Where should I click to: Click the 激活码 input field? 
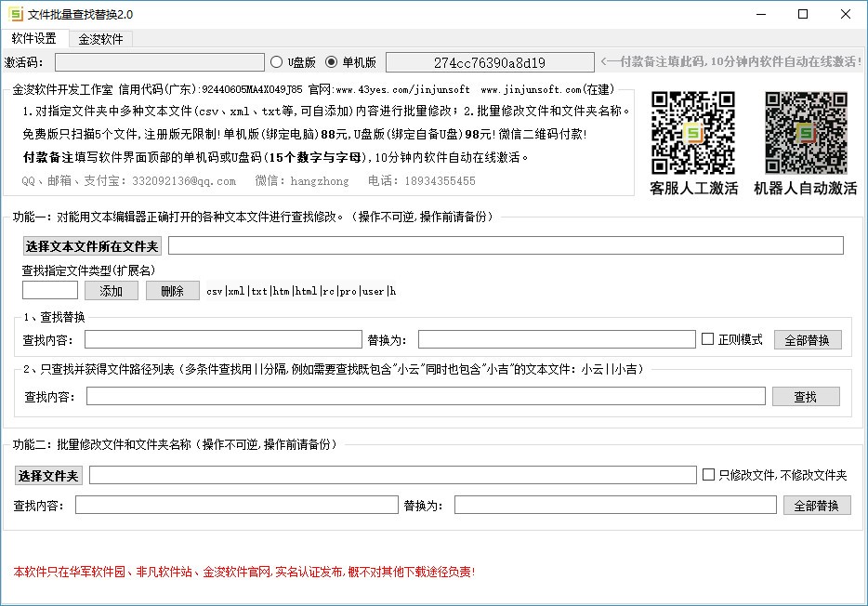coord(160,62)
